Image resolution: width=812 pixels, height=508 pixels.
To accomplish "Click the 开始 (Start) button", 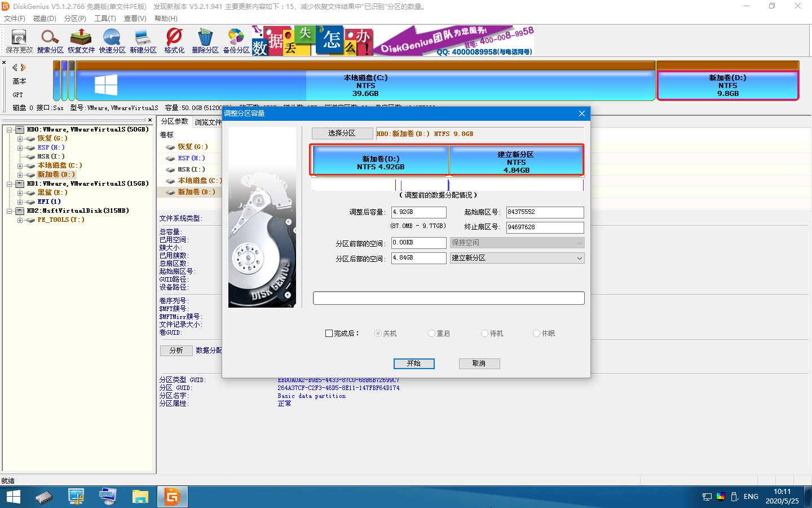I will (414, 364).
